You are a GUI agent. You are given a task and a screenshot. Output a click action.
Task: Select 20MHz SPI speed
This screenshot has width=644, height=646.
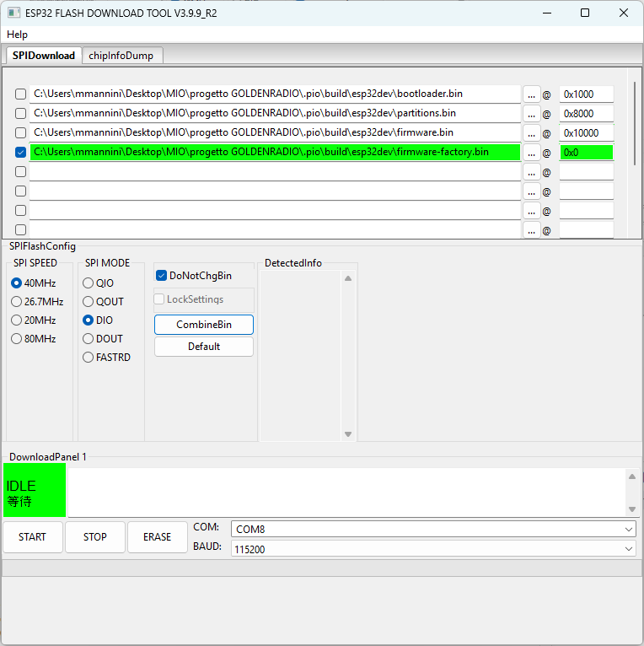pyautogui.click(x=34, y=320)
